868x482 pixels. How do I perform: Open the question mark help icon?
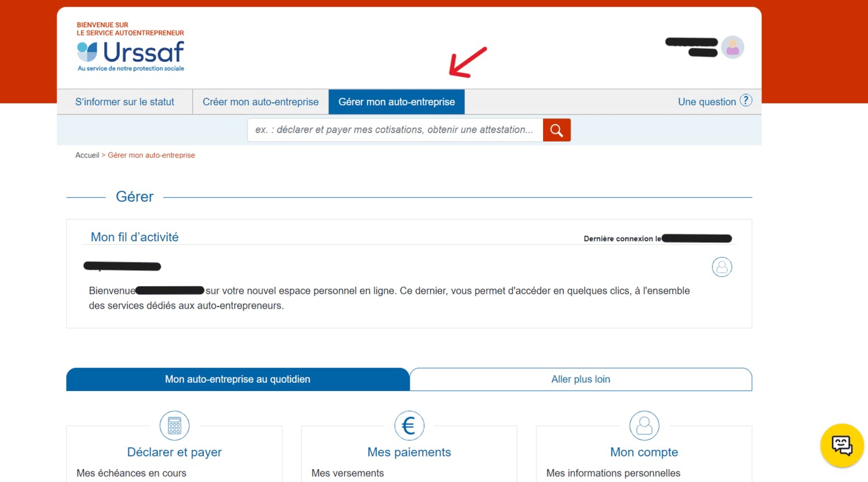[x=745, y=101]
